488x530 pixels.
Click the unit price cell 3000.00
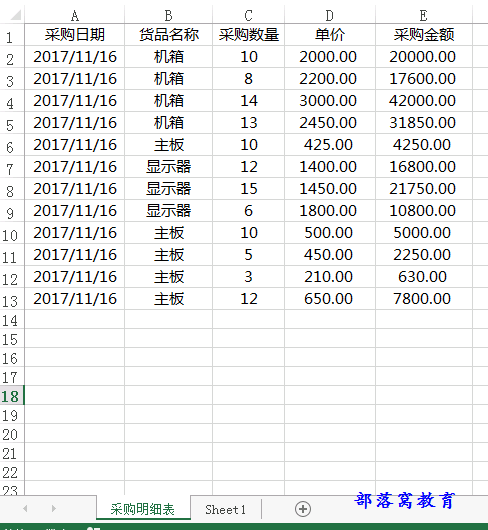point(330,101)
